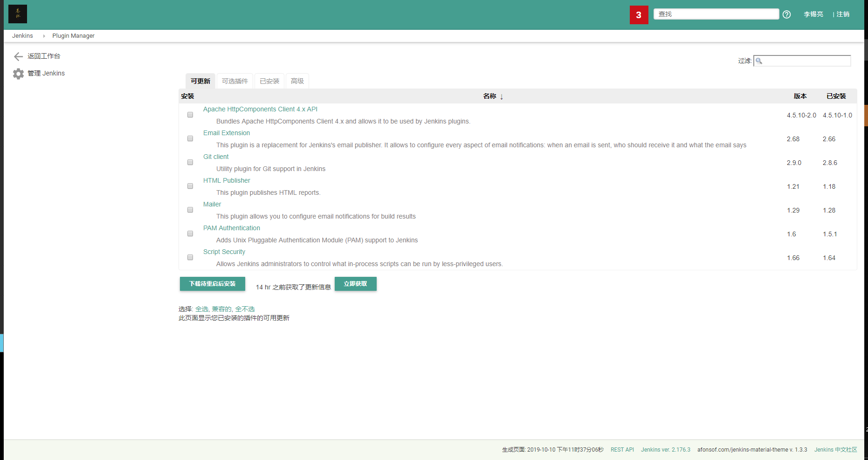Viewport: 868px width, 460px height.
Task: Click the magnifier icon inside the 过滤 filter box
Action: [758, 61]
